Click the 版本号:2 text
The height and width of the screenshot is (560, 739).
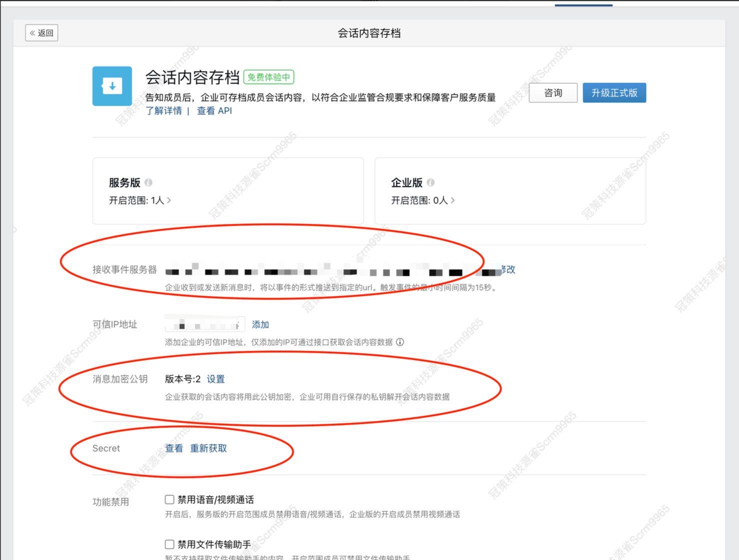point(183,379)
